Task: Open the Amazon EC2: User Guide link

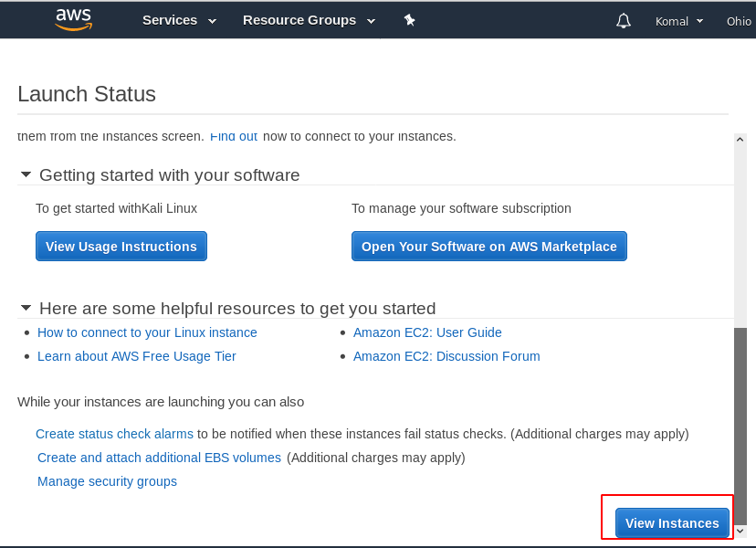Action: pyautogui.click(x=427, y=332)
